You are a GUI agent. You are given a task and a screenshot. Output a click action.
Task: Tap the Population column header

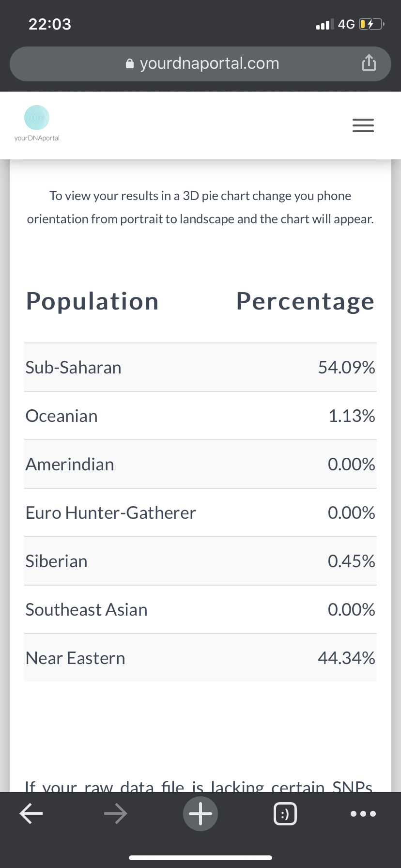[x=93, y=301]
